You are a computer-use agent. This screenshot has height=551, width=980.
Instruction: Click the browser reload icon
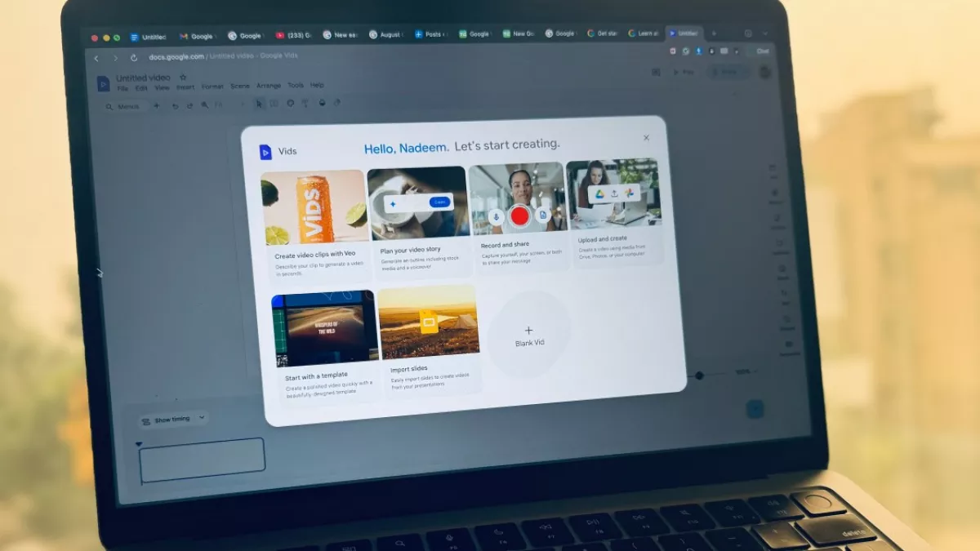tap(134, 58)
